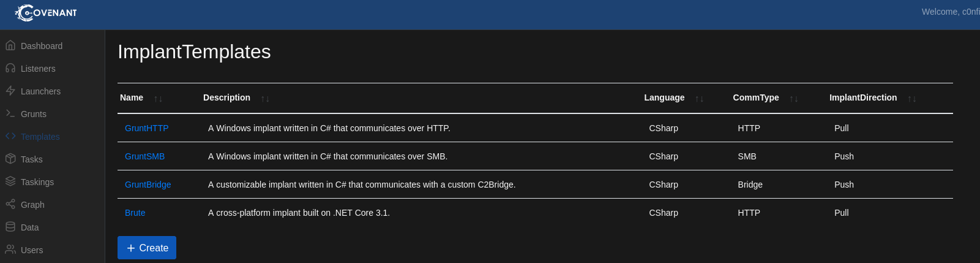Click the Covenant logo in header

click(x=46, y=13)
